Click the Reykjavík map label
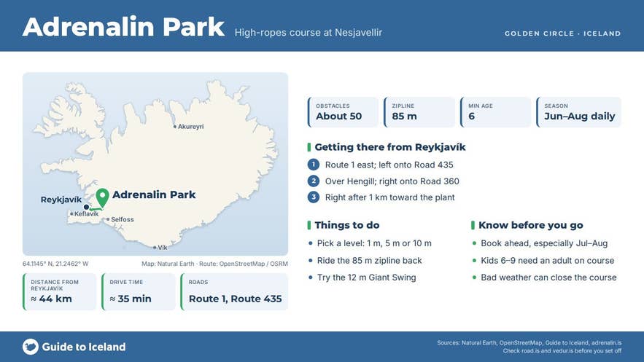644x362 pixels. coord(61,200)
